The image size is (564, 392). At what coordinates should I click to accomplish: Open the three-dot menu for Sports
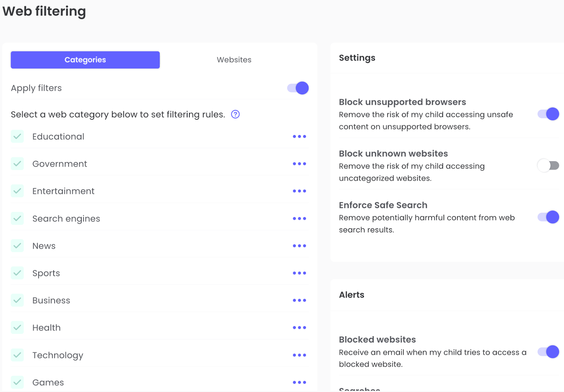coord(299,273)
